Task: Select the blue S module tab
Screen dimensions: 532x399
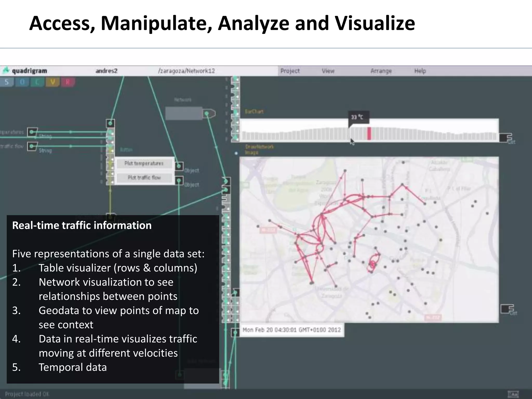Action: (x=7, y=82)
